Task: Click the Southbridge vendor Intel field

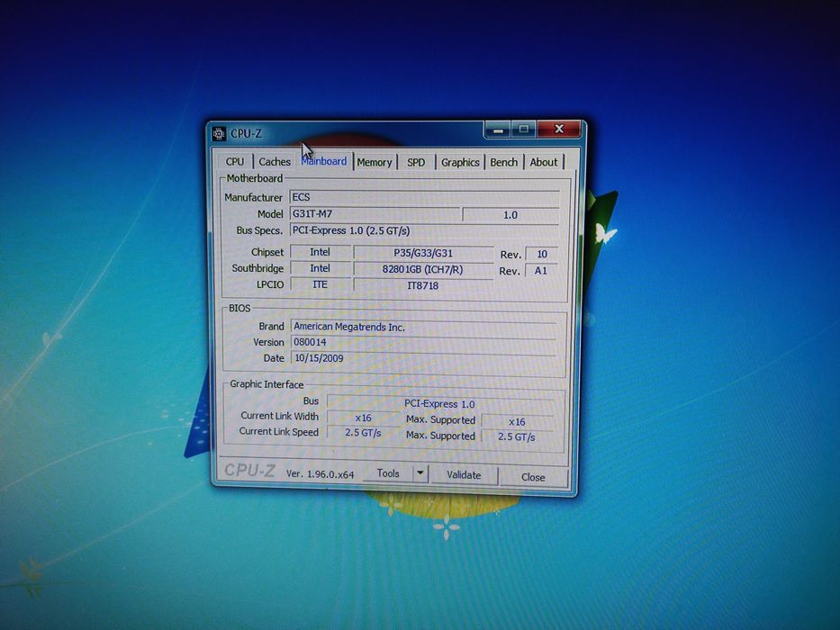Action: tap(321, 268)
